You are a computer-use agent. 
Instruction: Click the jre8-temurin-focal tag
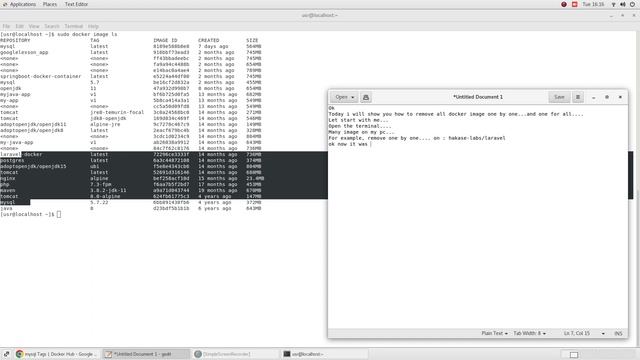pos(117,112)
